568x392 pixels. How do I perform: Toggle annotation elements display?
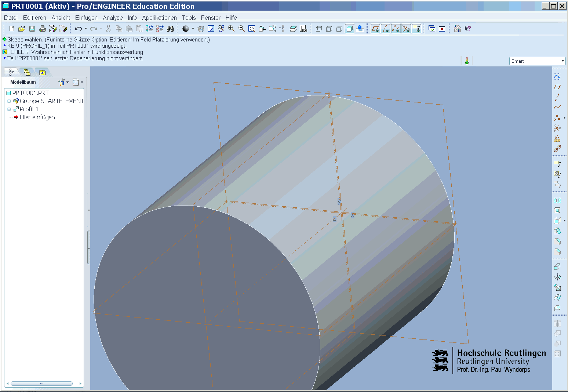[416, 29]
